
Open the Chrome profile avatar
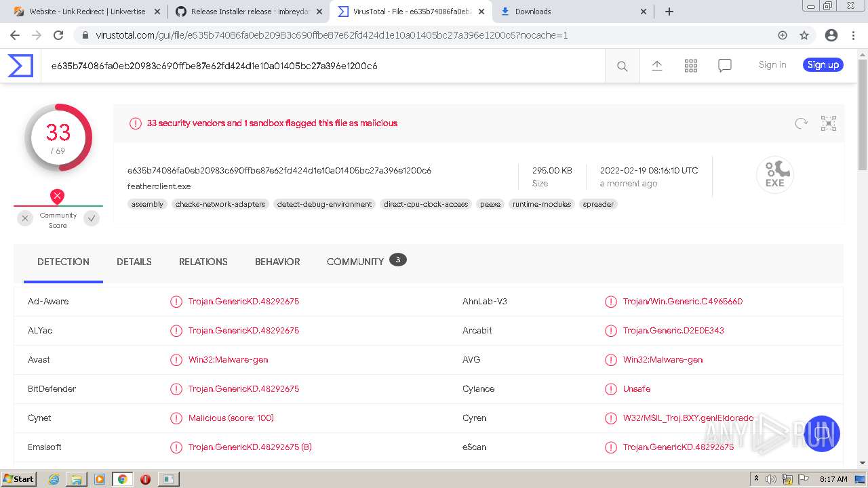pos(831,35)
